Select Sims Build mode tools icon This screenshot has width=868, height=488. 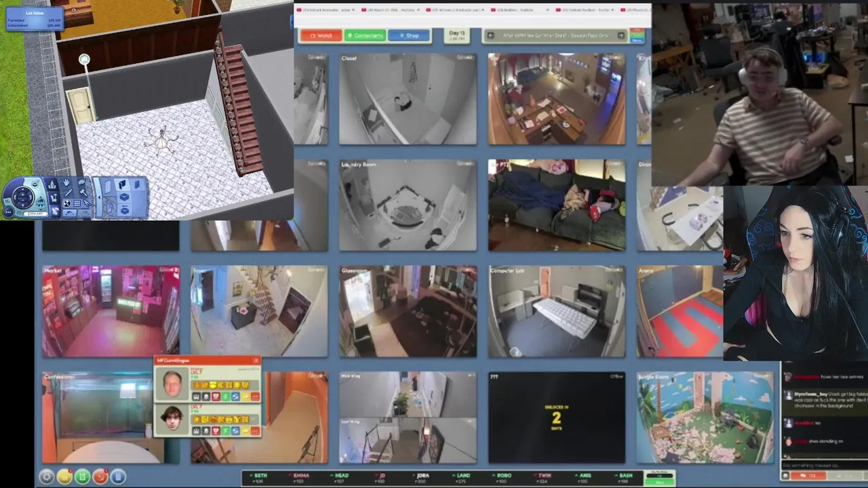[55, 211]
